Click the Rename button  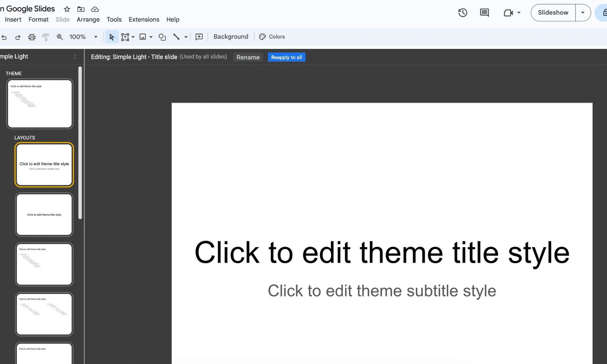pyautogui.click(x=248, y=57)
